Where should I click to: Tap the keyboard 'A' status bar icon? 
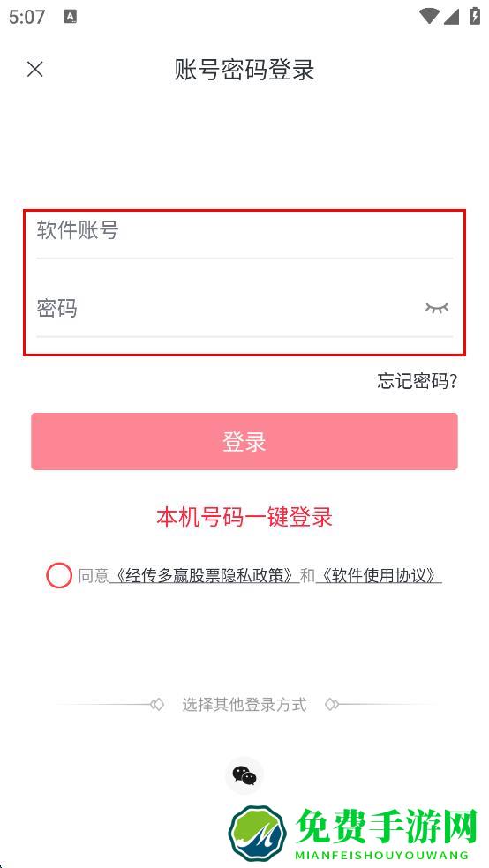(70, 17)
